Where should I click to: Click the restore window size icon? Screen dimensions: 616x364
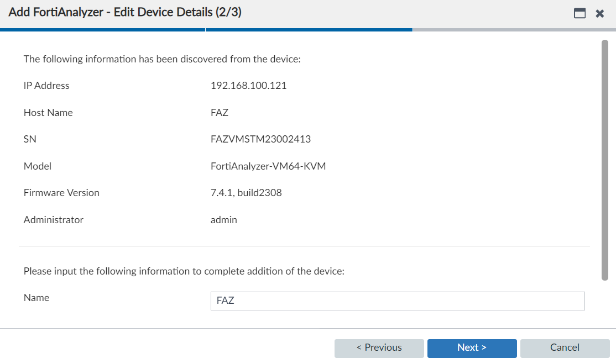coord(580,13)
